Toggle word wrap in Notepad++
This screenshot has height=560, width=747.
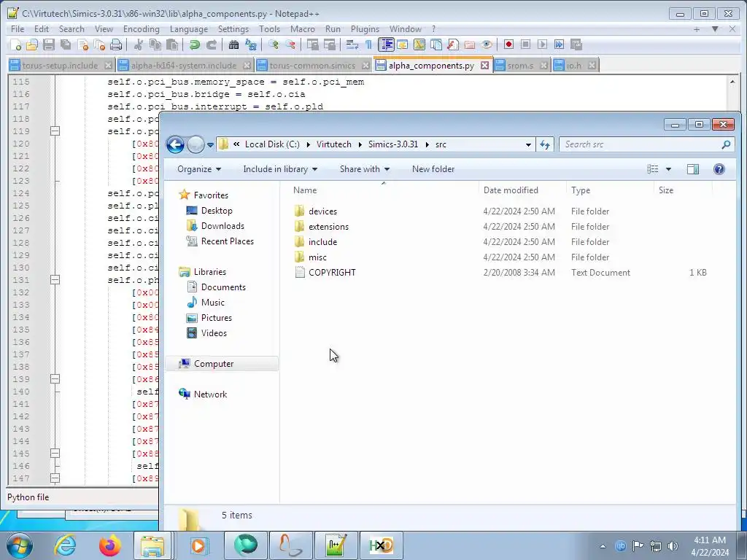352,44
